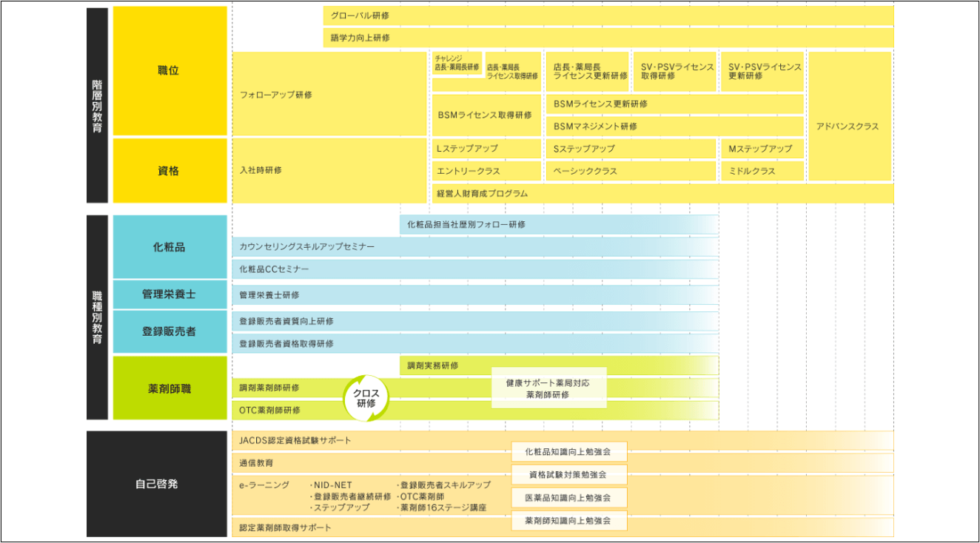Image resolution: width=980 pixels, height=543 pixels.
Task: Click the 健康サポート薬局対応 薬剤師研修 box
Action: (x=548, y=388)
